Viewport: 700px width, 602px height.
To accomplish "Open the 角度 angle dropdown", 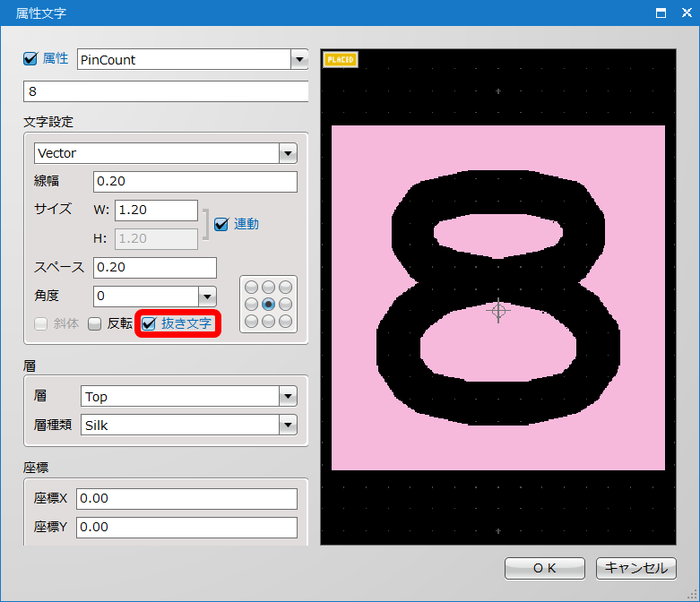I will click(x=207, y=296).
